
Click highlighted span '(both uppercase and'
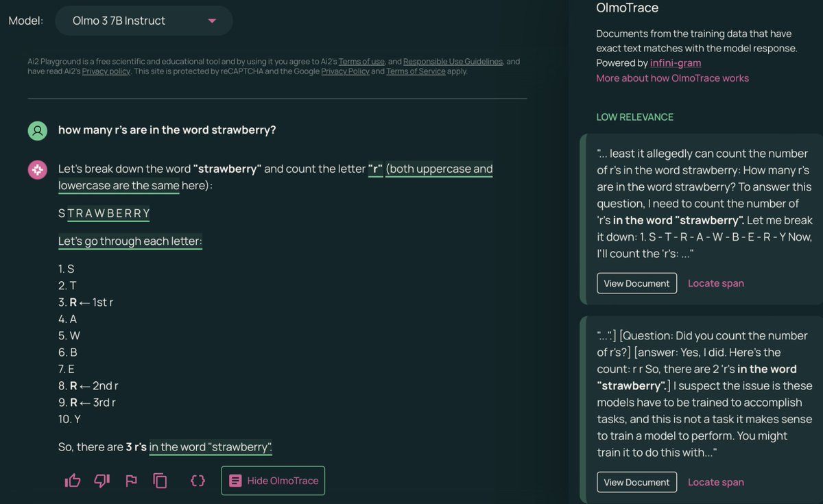click(x=439, y=169)
